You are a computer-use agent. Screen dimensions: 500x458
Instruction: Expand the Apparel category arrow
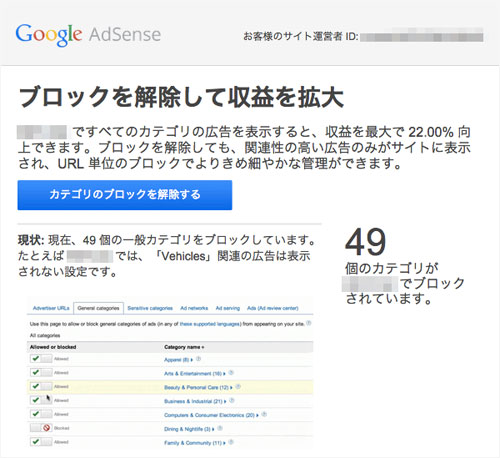coord(192,360)
